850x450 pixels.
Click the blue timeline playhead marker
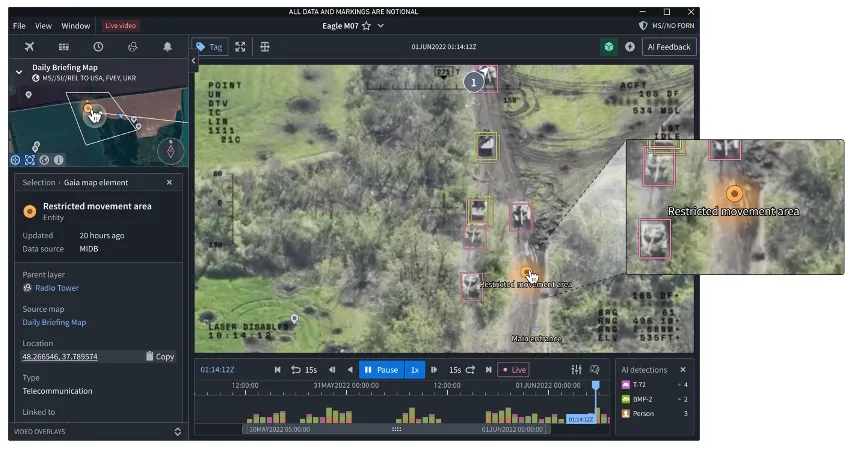[595, 385]
